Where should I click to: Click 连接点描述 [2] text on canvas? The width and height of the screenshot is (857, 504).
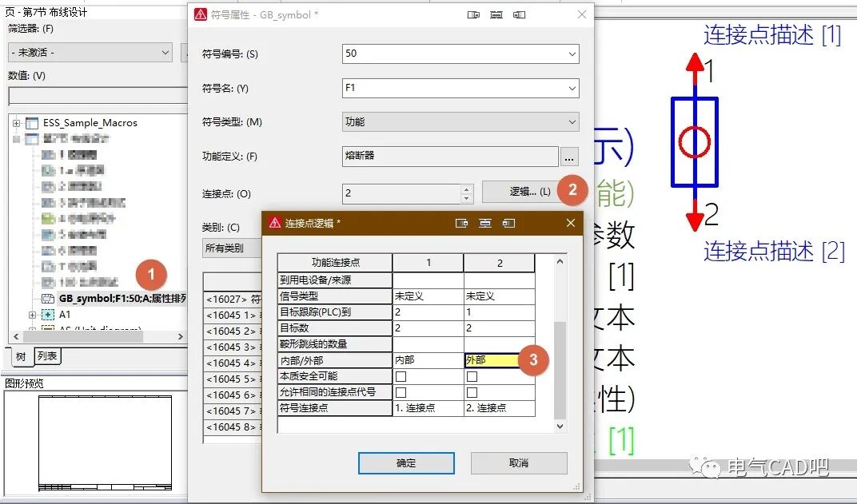click(774, 252)
